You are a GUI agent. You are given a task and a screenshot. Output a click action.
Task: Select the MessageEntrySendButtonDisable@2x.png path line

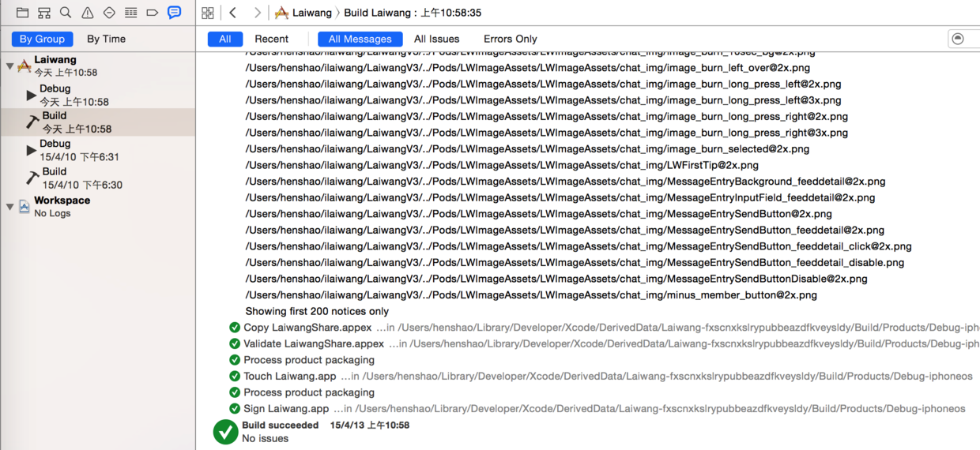(556, 279)
